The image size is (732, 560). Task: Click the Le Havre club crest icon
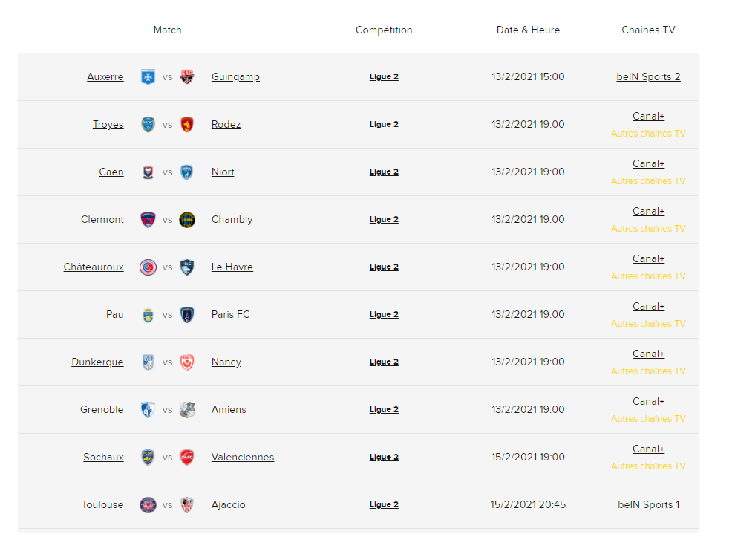click(187, 267)
